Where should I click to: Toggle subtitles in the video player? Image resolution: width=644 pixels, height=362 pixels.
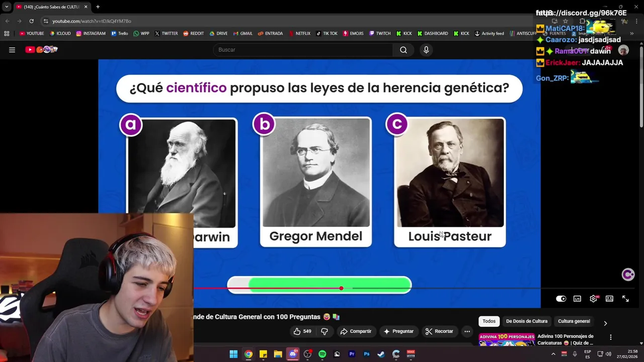pyautogui.click(x=577, y=299)
